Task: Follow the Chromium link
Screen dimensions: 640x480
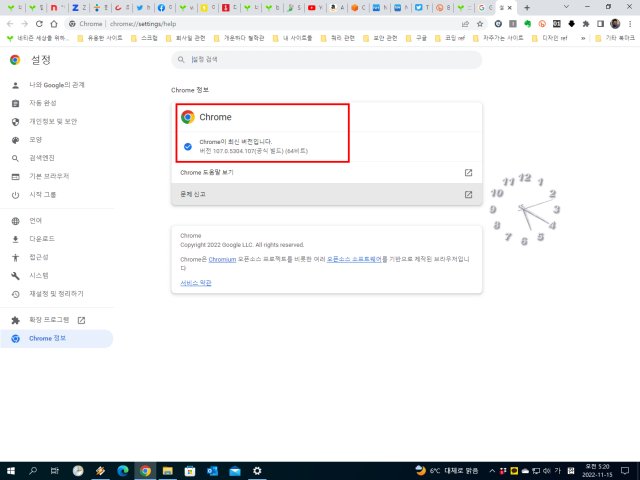Action: pos(222,259)
